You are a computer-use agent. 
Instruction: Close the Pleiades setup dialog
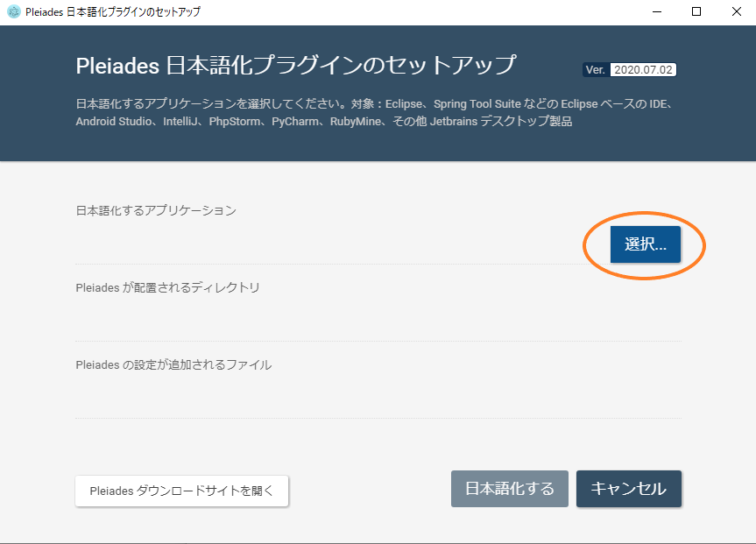pyautogui.click(x=736, y=11)
